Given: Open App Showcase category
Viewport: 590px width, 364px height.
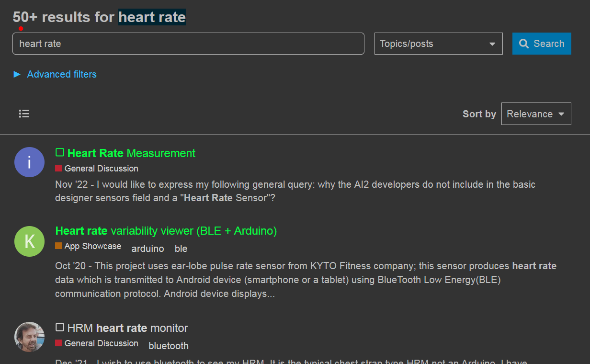Looking at the screenshot, I should click(x=88, y=246).
